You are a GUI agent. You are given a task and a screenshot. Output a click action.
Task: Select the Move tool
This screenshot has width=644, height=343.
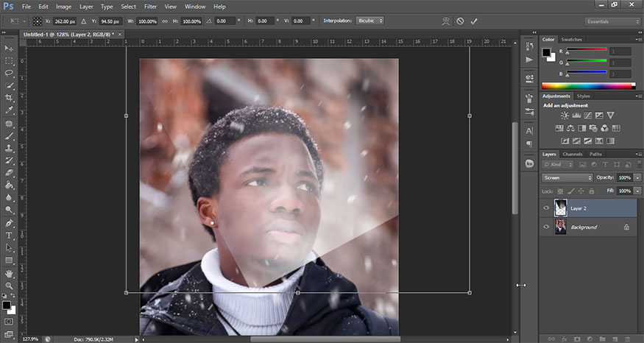(x=9, y=49)
